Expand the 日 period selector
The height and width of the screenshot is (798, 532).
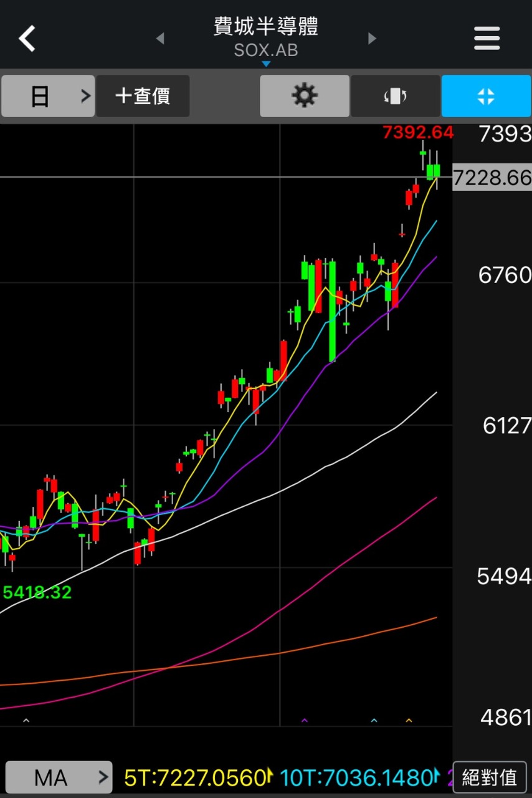(x=48, y=96)
